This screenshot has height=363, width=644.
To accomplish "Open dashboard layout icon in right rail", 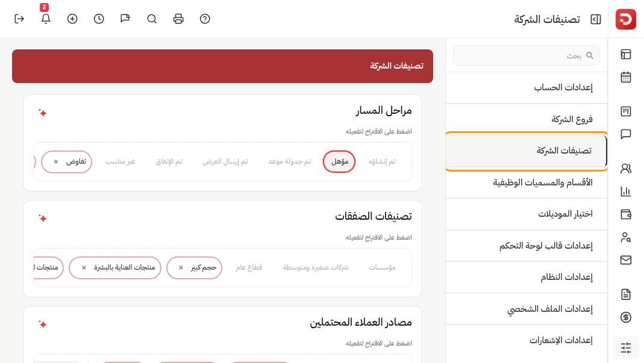I will tap(625, 54).
